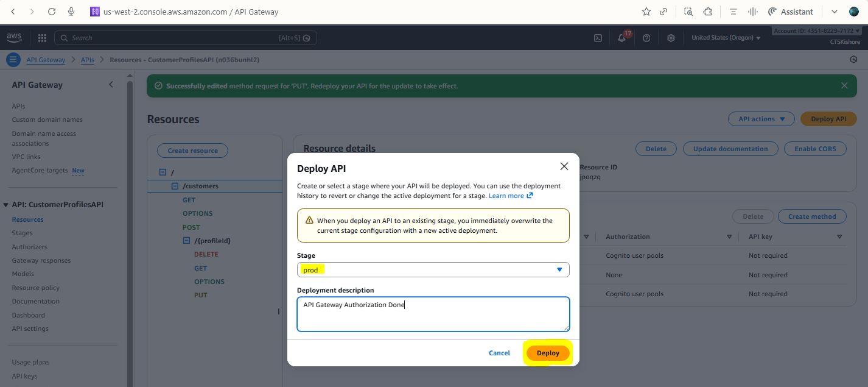Image resolution: width=868 pixels, height=387 pixels.
Task: Collapse the /customers resource tree node
Action: tap(175, 186)
